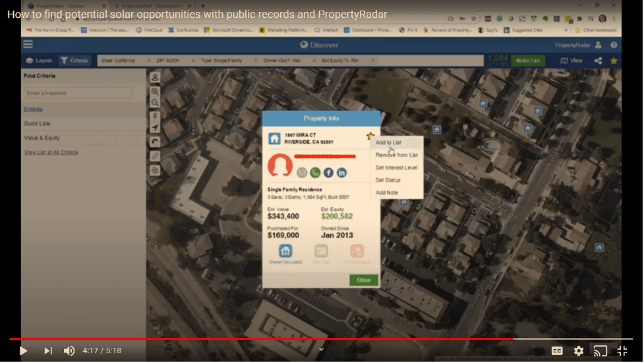Select Quick Lists criteria category
Image resolution: width=644 pixels, height=363 pixels.
click(38, 123)
